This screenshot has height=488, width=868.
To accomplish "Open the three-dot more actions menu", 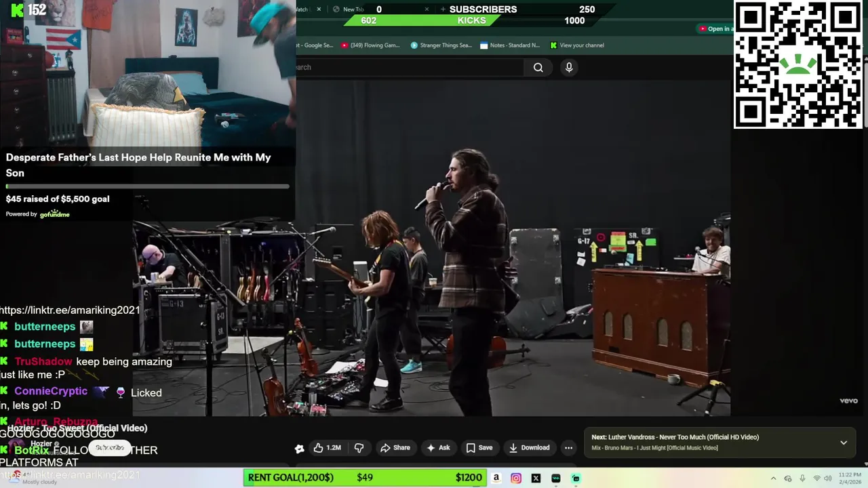I will (568, 447).
